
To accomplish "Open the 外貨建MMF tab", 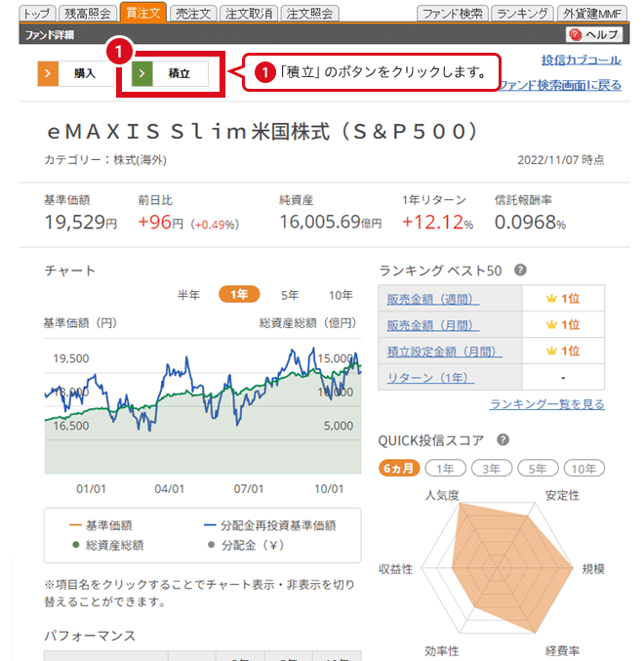I will tap(591, 14).
